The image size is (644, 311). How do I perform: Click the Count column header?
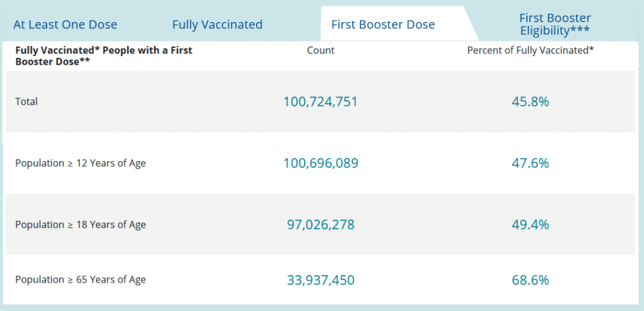321,50
